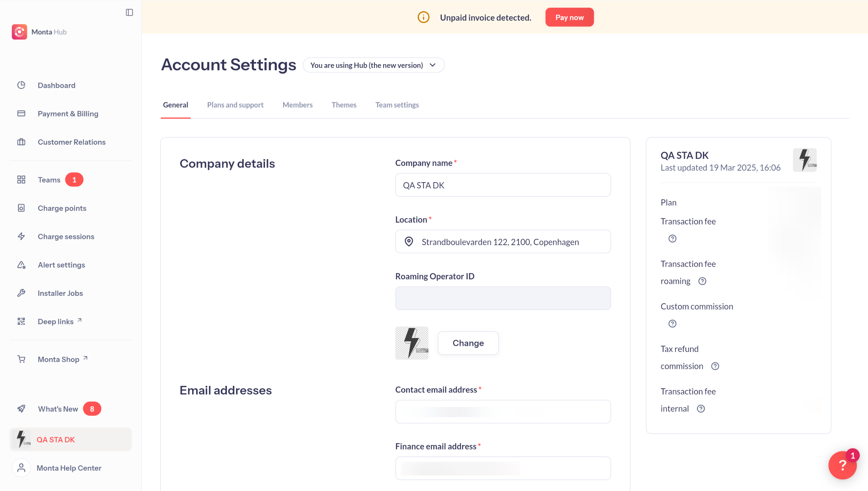868x491 pixels.
Task: Open the Alert settings page
Action: point(61,265)
